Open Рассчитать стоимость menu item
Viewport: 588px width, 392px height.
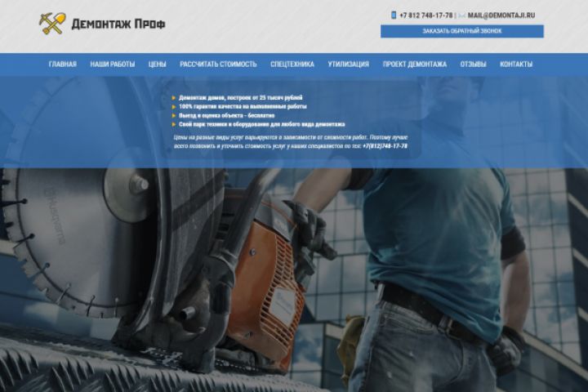pos(218,65)
